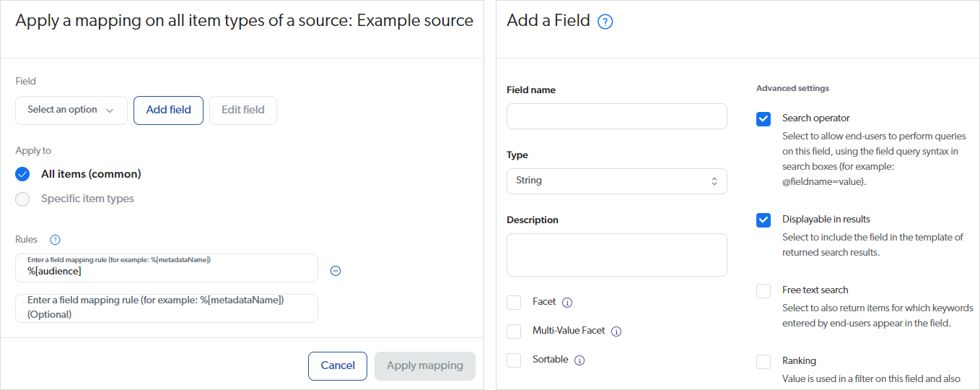This screenshot has height=390, width=980.
Task: Click the optional second mapping rule field
Action: coord(167,308)
